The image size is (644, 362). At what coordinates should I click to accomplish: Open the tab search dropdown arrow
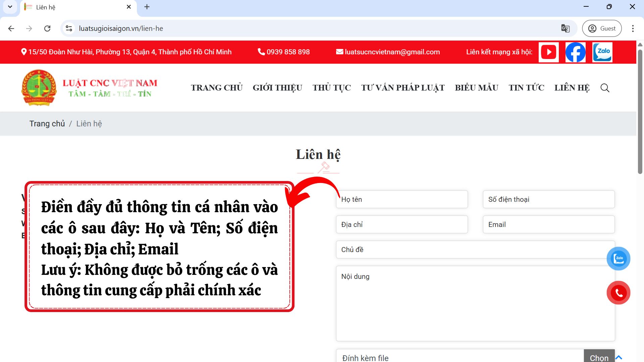click(10, 7)
